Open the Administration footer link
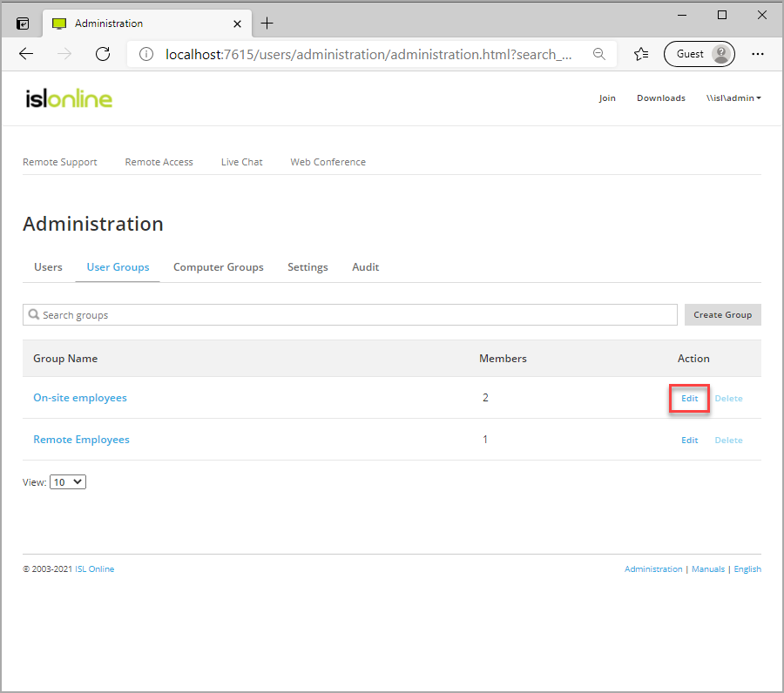Image resolution: width=784 pixels, height=693 pixels. click(x=653, y=569)
